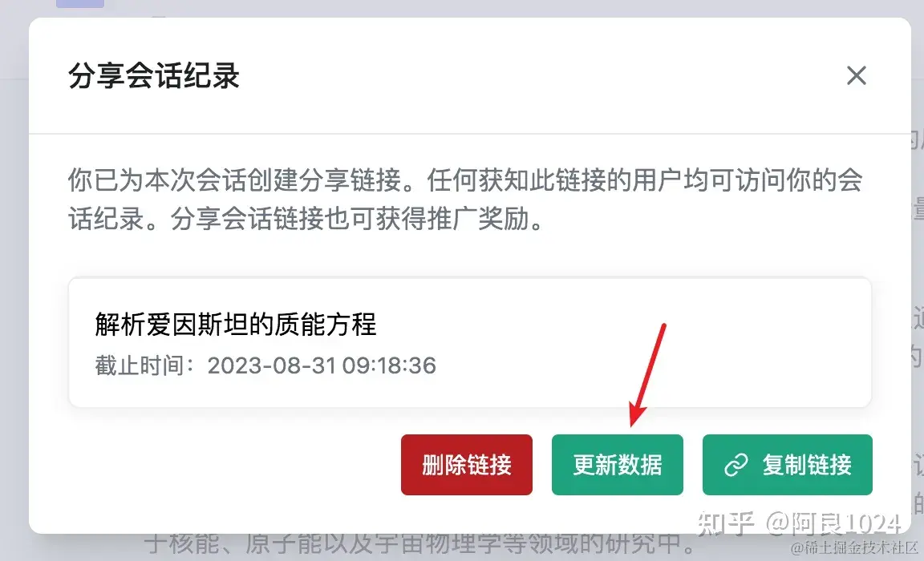Click the red arrow annotation

[647, 375]
